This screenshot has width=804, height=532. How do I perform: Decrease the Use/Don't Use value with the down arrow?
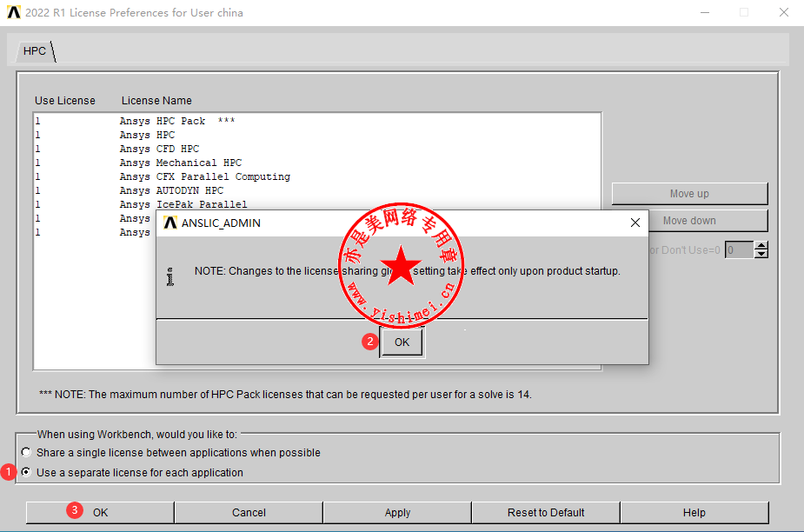coord(761,254)
